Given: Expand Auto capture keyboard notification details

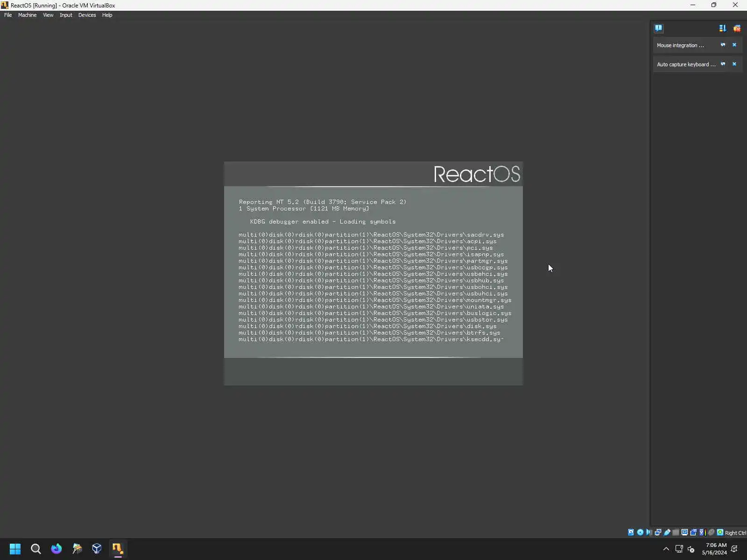Looking at the screenshot, I should point(723,64).
